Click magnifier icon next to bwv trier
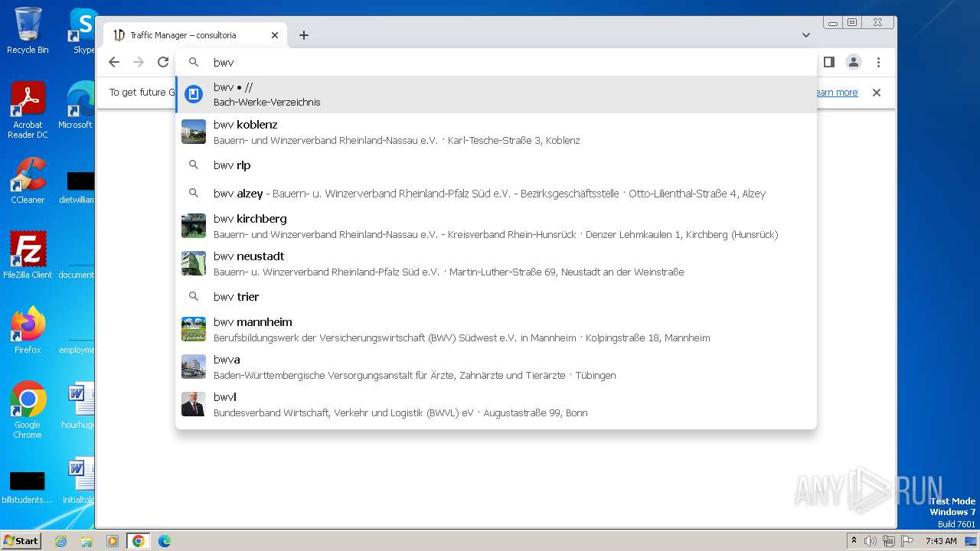Viewport: 980px width, 551px height. [x=194, y=297]
